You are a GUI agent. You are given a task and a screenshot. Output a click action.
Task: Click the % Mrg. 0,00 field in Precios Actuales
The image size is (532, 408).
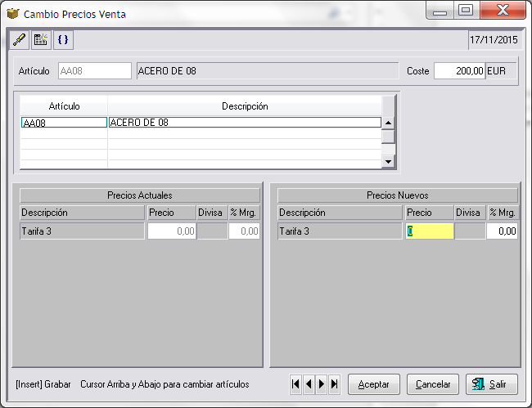click(244, 231)
